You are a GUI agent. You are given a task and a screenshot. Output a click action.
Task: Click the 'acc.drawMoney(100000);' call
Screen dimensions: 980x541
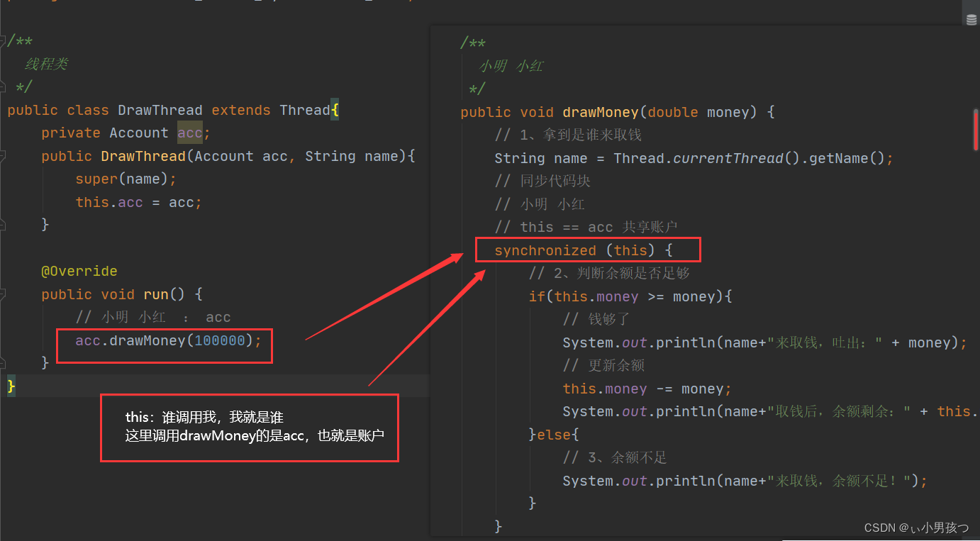pos(169,340)
